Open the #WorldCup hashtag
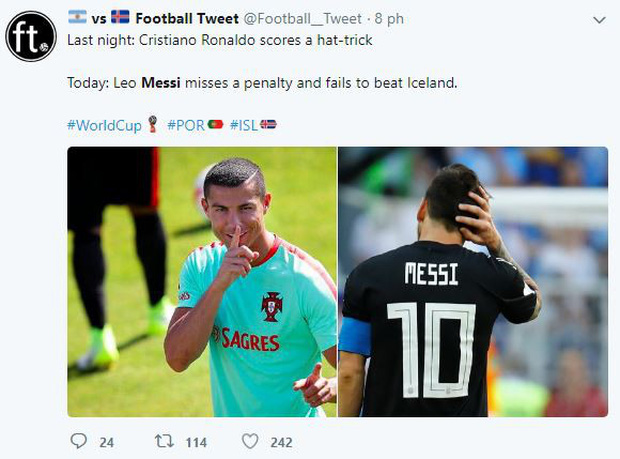The width and height of the screenshot is (620, 459). 105,125
